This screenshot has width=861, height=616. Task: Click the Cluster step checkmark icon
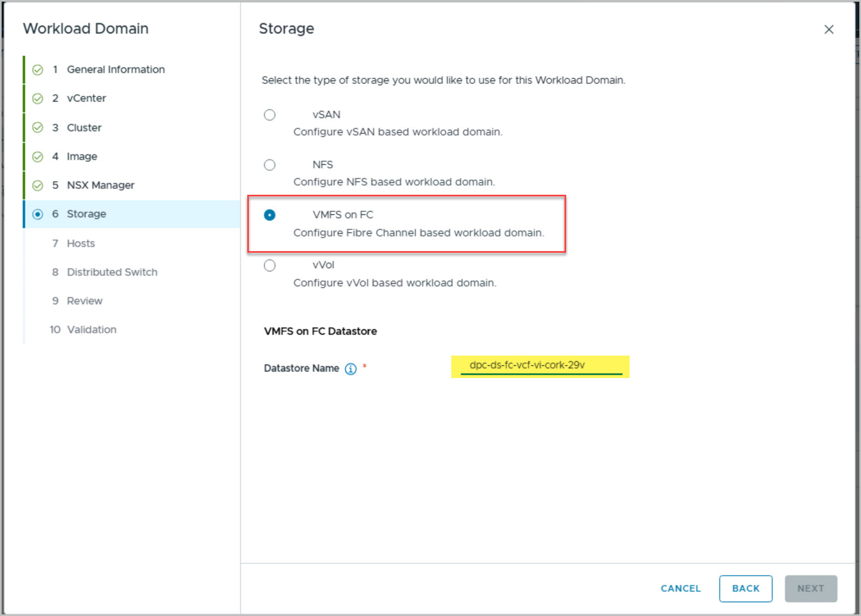point(38,127)
